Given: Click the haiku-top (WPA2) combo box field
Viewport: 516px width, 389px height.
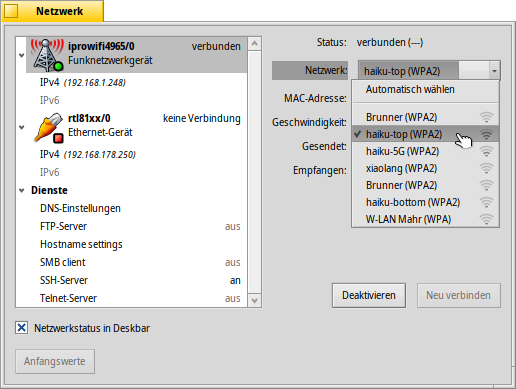Looking at the screenshot, I should 429,71.
